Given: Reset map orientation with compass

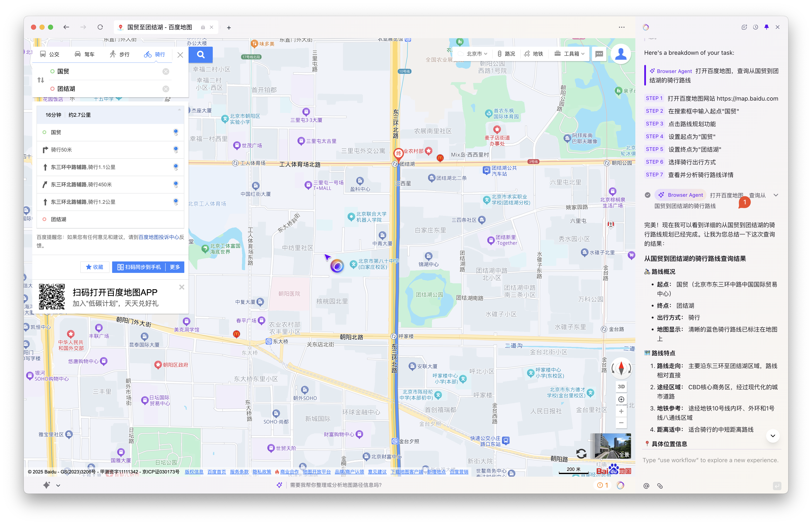Looking at the screenshot, I should (x=621, y=368).
